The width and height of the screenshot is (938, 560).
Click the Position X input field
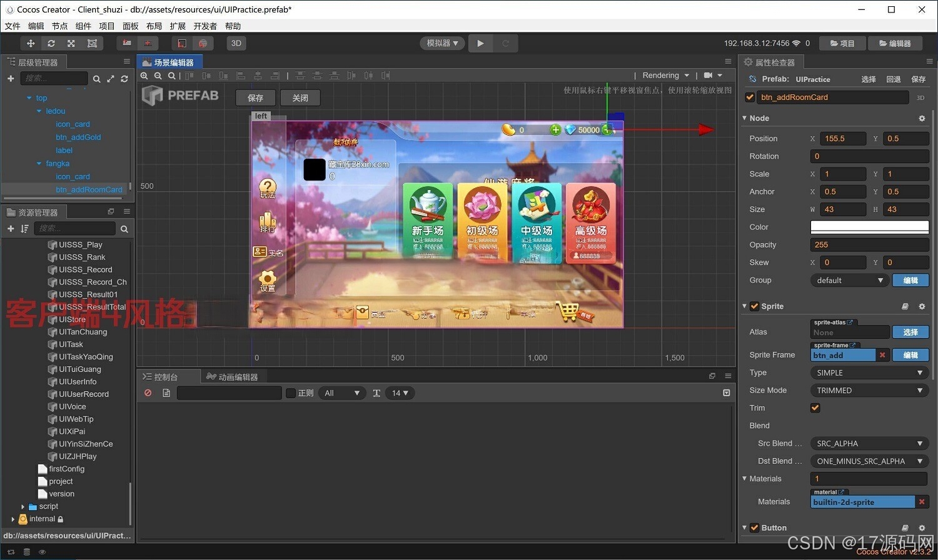(843, 139)
